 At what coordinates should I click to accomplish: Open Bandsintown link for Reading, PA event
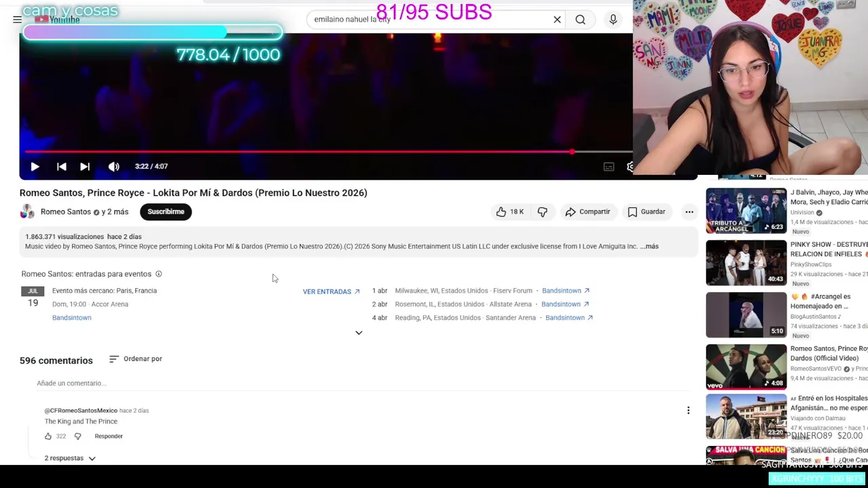click(569, 317)
